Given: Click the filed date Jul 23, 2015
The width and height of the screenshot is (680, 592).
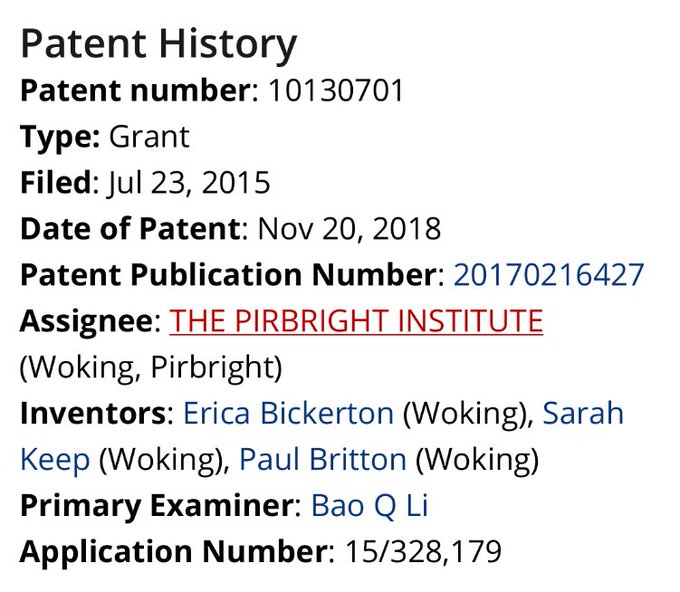Looking at the screenshot, I should 190,183.
